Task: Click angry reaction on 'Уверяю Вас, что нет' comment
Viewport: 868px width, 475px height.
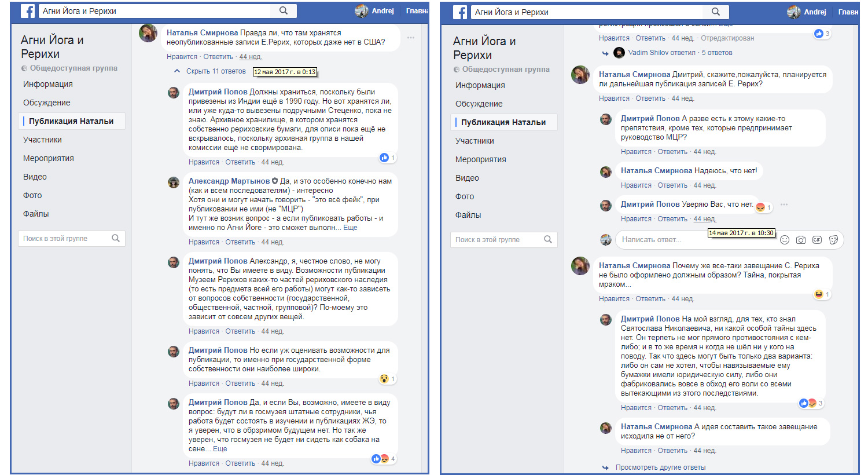Action: (760, 207)
